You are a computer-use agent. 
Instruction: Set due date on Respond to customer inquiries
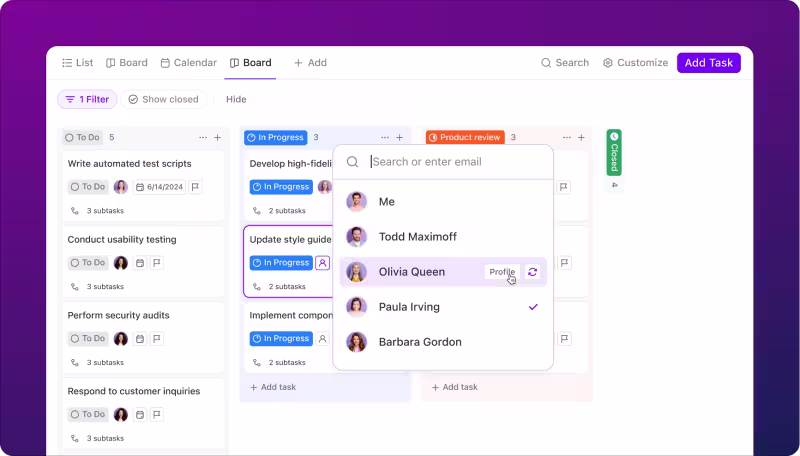(x=140, y=415)
